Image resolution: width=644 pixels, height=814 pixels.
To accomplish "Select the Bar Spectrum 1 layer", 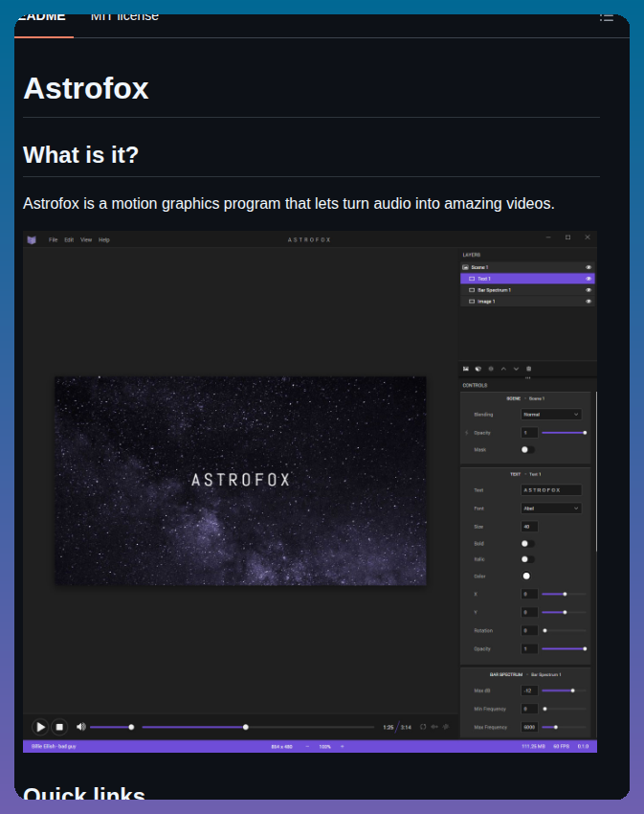I will [x=527, y=290].
